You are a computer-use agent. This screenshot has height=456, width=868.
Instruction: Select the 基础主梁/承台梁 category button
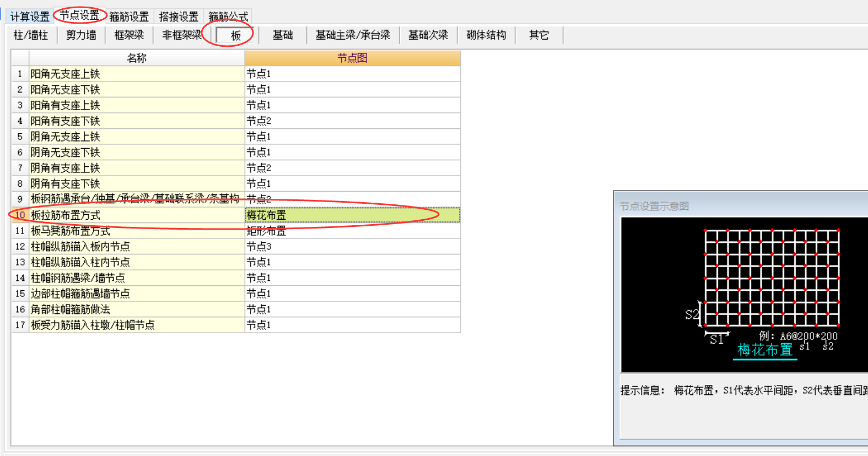coord(353,35)
